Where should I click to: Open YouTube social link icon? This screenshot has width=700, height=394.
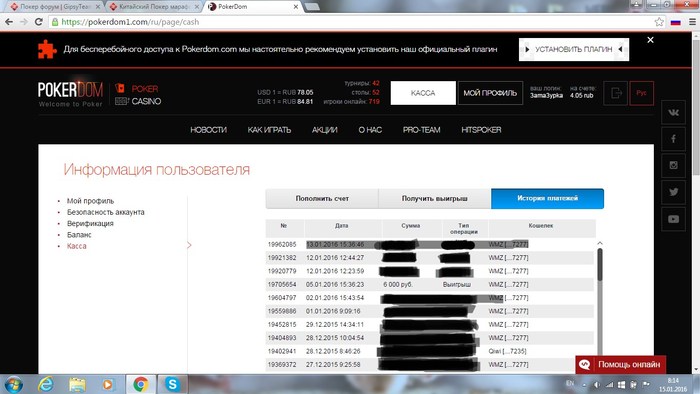673,219
